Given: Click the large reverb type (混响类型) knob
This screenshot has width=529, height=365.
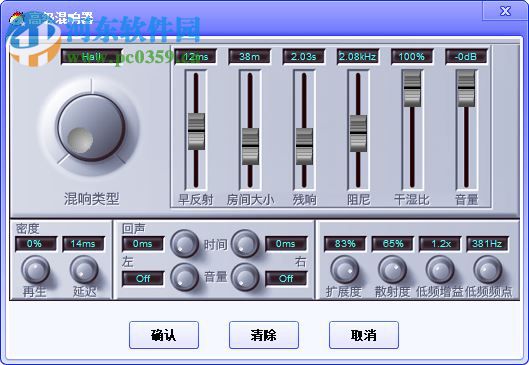Looking at the screenshot, I should pyautogui.click(x=91, y=128).
